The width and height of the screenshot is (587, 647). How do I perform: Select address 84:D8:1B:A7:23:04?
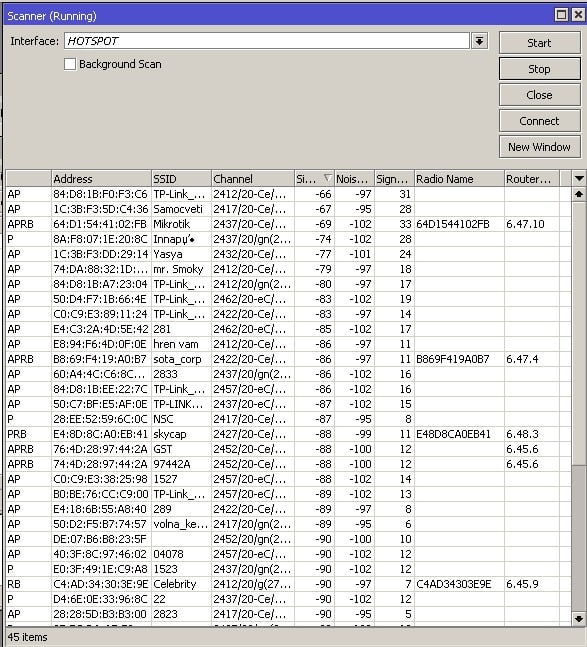point(100,284)
